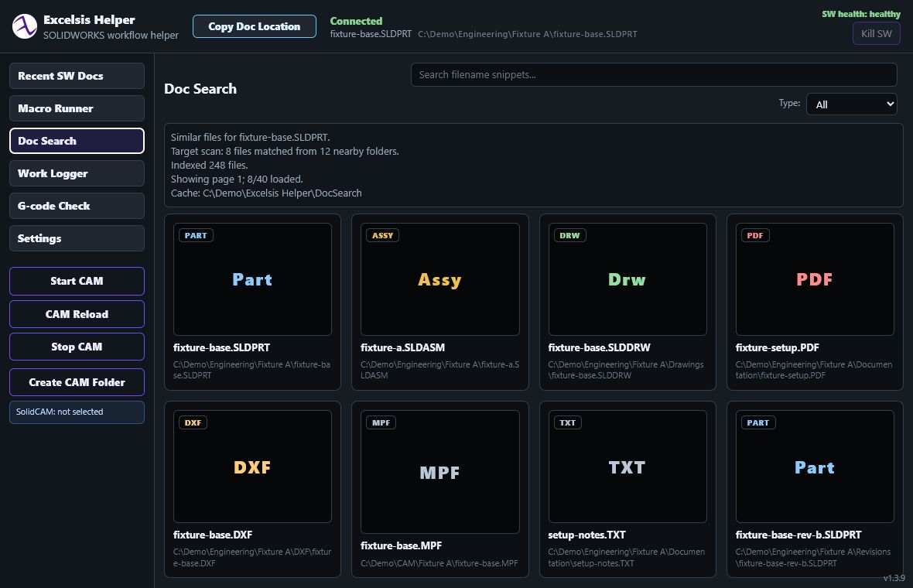Viewport: 913px width, 588px height.
Task: Trigger CAM Reload
Action: 77,314
